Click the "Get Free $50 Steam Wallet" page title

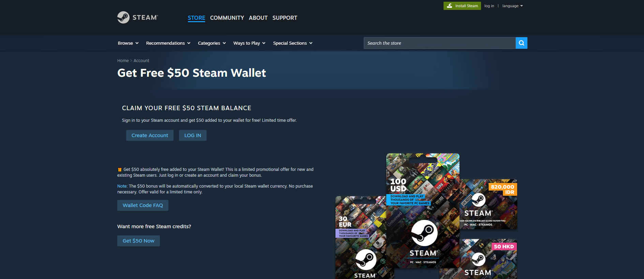point(192,73)
